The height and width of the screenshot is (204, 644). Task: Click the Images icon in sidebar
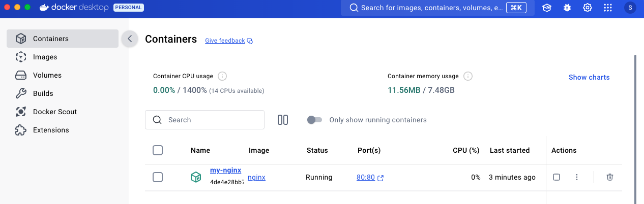coord(21,57)
